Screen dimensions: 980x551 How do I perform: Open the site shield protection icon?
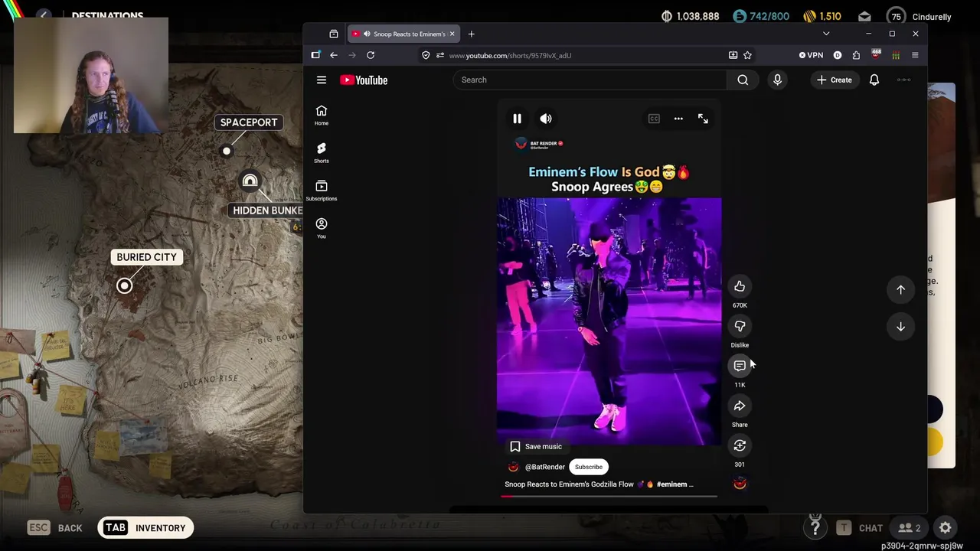point(426,55)
